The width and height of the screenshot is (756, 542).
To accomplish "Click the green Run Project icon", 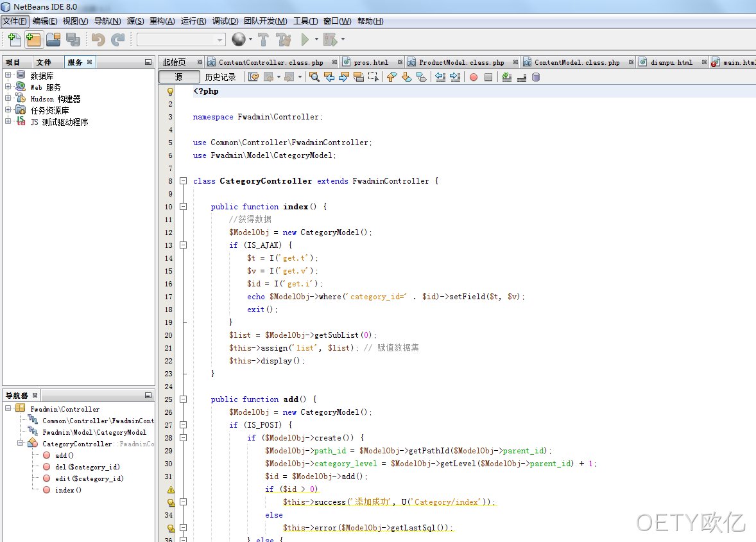I will click(305, 39).
